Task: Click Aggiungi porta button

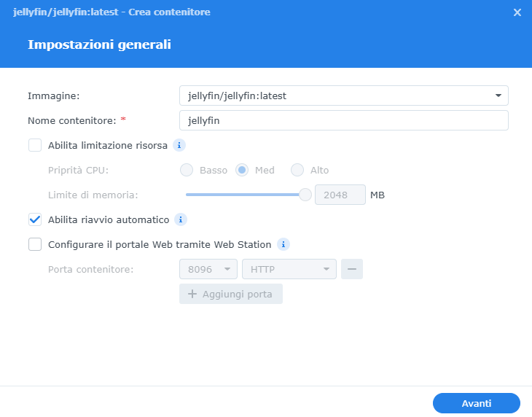Action: coord(231,294)
